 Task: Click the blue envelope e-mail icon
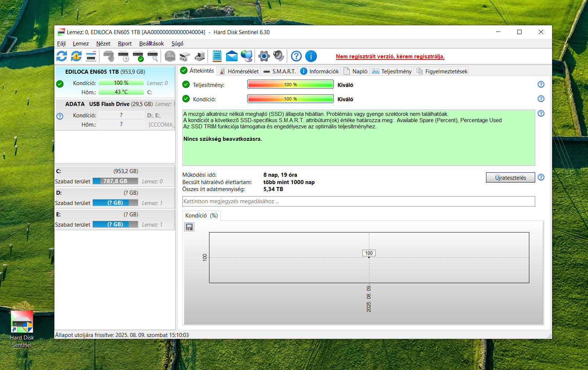231,56
